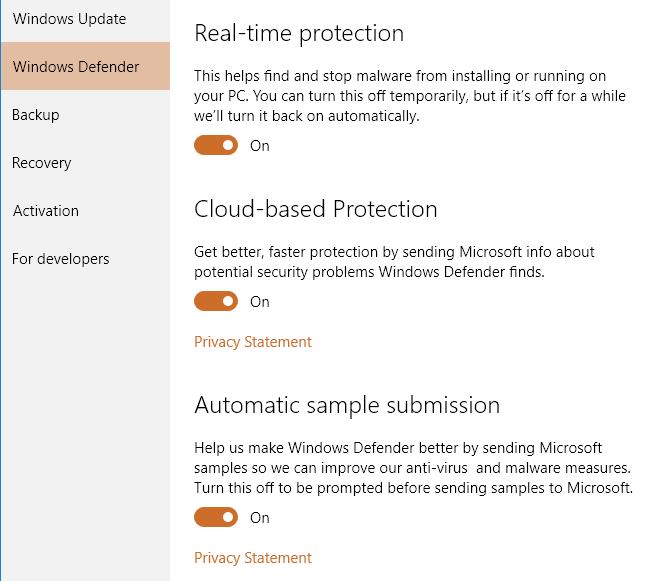Click the On label beside Cloud-based Protection toggle
This screenshot has height=581, width=661.
(x=260, y=302)
